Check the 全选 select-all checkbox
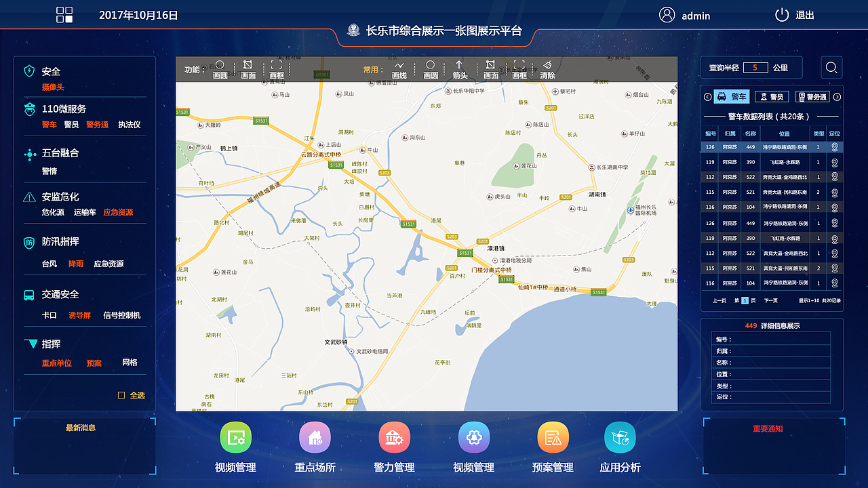This screenshot has width=868, height=488. (120, 394)
